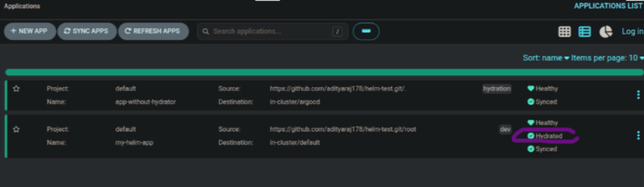Click the NEW APP button
The width and height of the screenshot is (644, 187).
click(x=30, y=31)
